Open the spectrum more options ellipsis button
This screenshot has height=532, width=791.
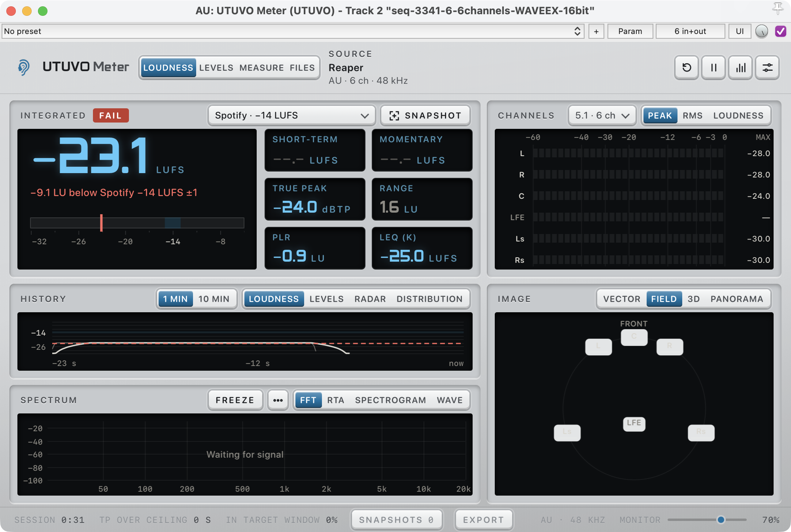278,400
